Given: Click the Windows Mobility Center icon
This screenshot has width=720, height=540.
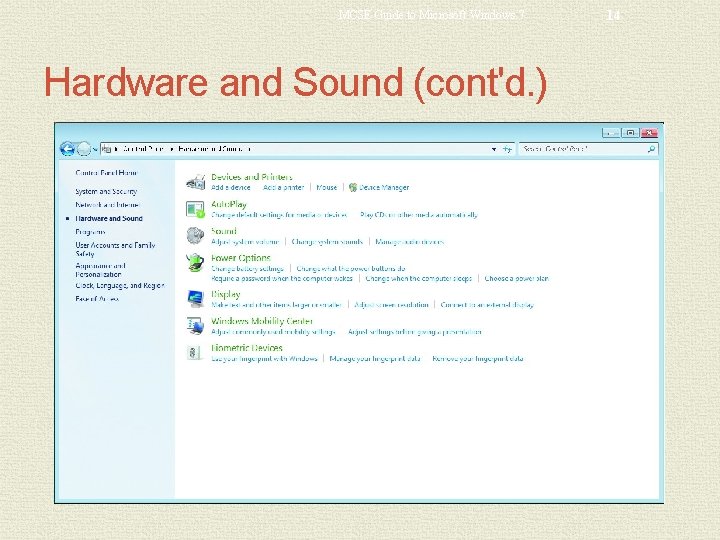Looking at the screenshot, I should (196, 326).
